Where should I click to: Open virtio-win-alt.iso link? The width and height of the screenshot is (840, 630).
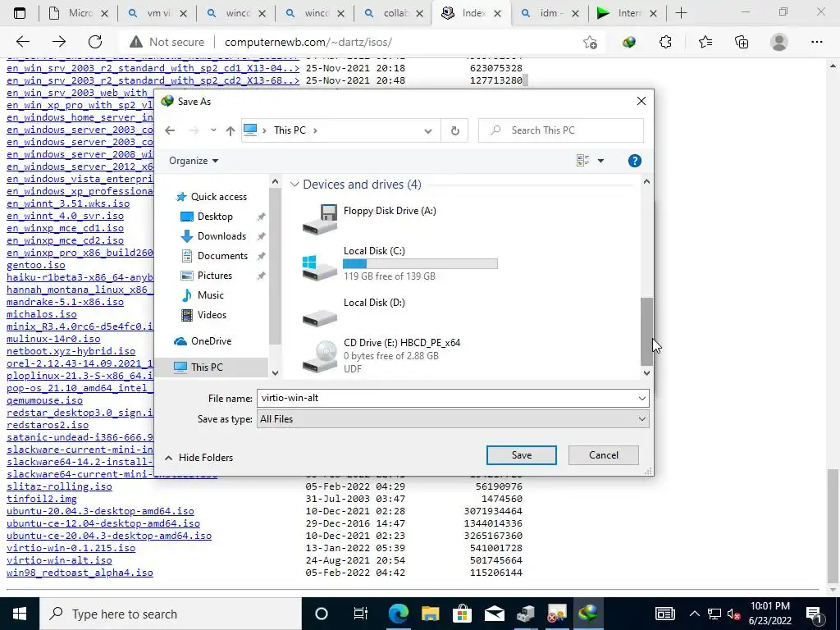[59, 560]
